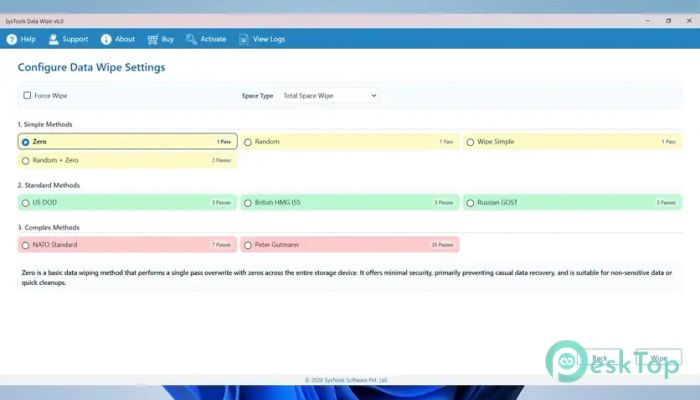700x400 pixels.
Task: Click the '2. Standard Methods' section label
Action: pyautogui.click(x=49, y=185)
